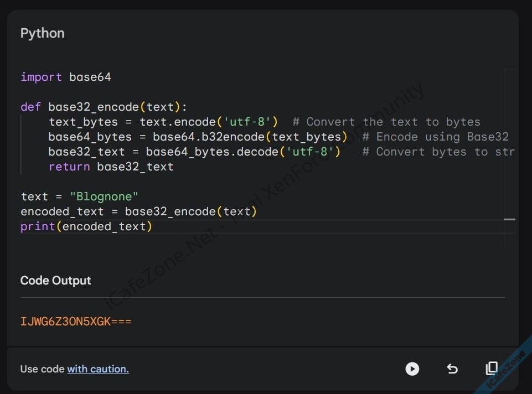Click the "Blognone" string literal
Viewport: 532px width, 394px height.
pyautogui.click(x=104, y=196)
